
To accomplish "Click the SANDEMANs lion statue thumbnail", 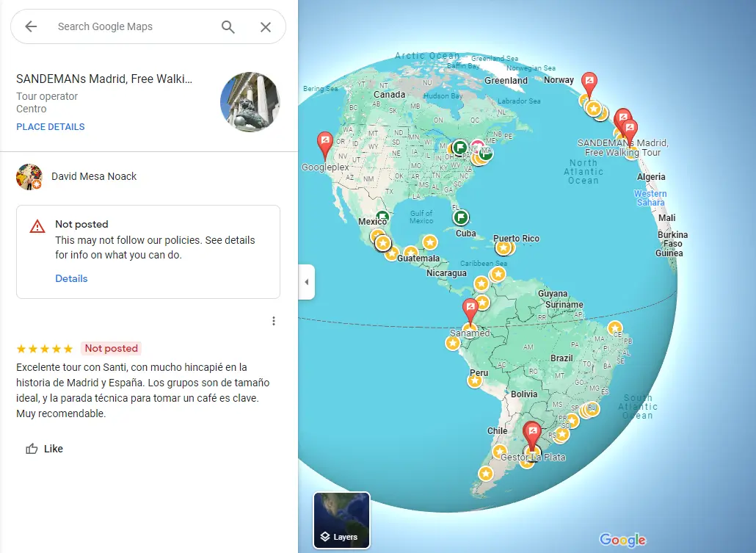I will click(x=250, y=102).
